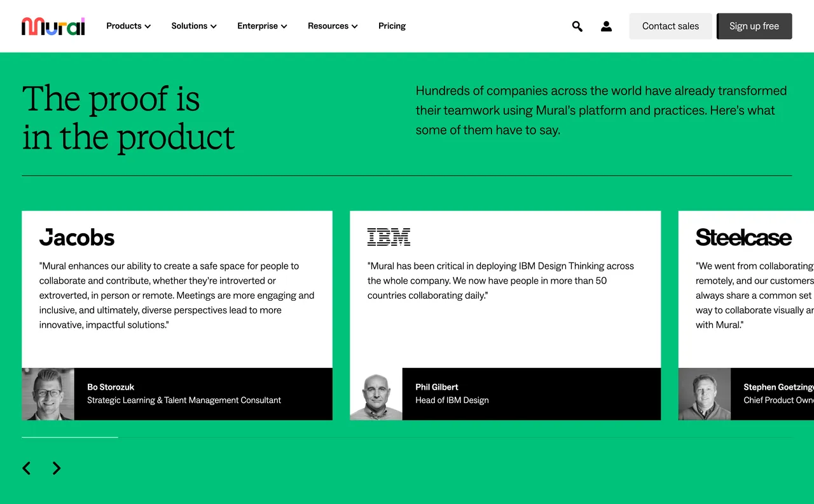
Task: Select the Pricing menu item
Action: 392,26
